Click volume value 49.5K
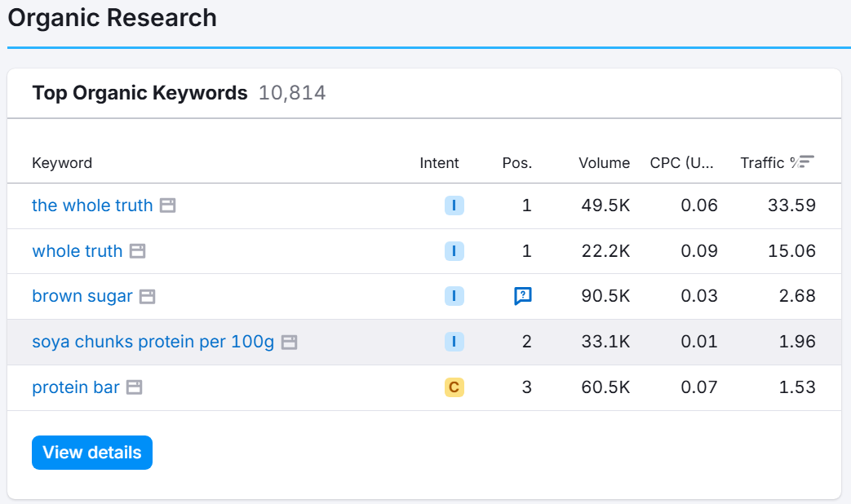 click(605, 206)
